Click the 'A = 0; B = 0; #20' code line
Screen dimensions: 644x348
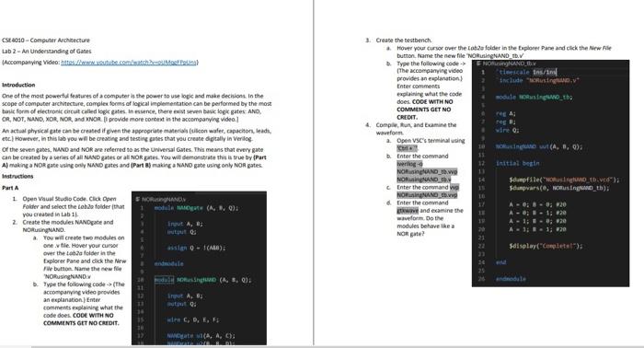point(537,204)
